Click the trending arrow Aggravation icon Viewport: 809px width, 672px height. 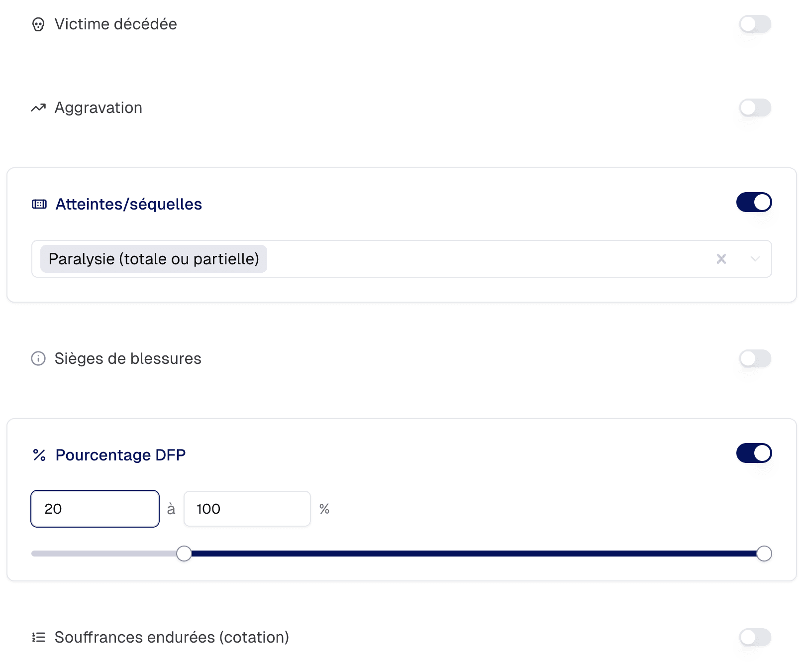click(38, 108)
